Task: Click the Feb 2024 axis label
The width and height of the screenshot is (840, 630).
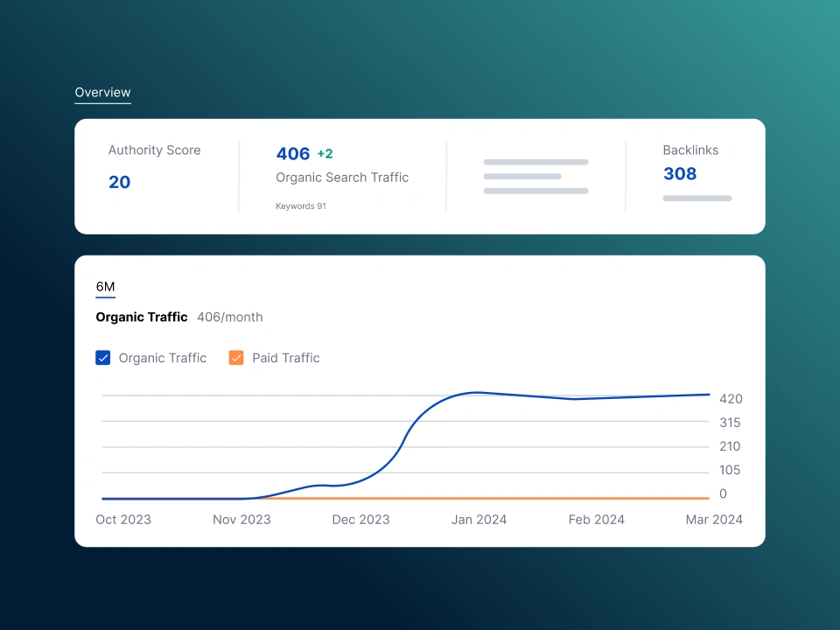Action: click(597, 520)
